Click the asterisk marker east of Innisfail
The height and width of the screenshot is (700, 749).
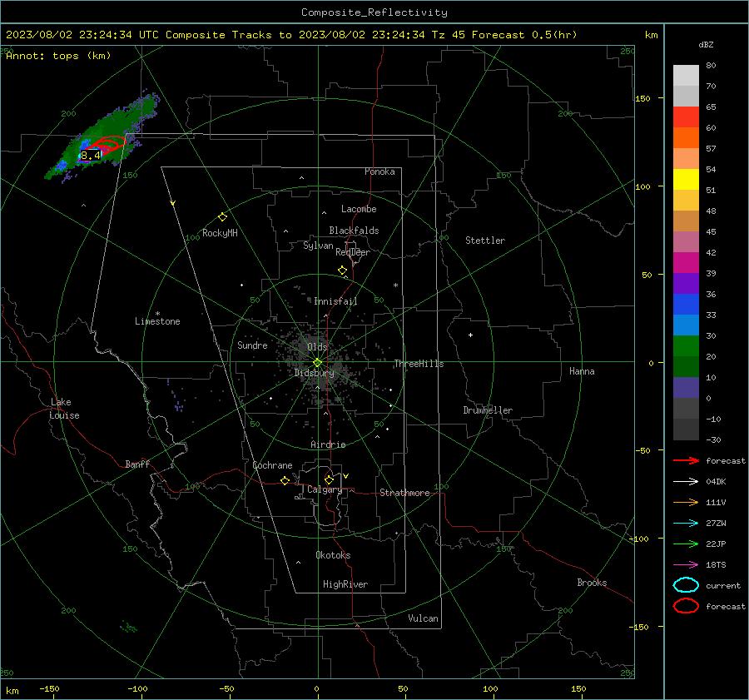coord(395,285)
